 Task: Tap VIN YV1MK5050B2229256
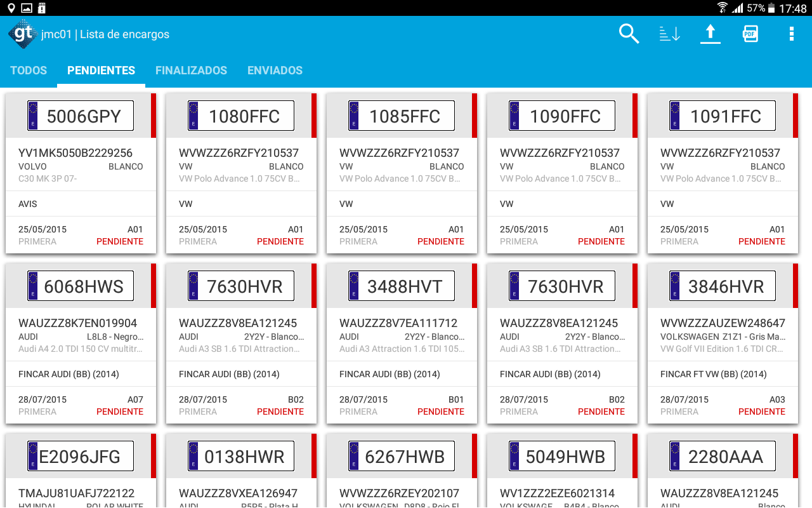tap(75, 153)
